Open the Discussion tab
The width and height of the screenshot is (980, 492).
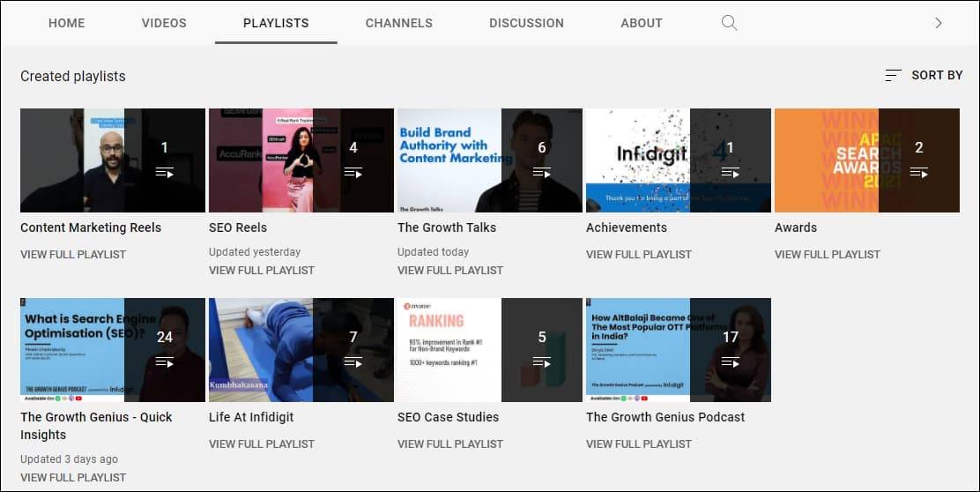point(526,23)
